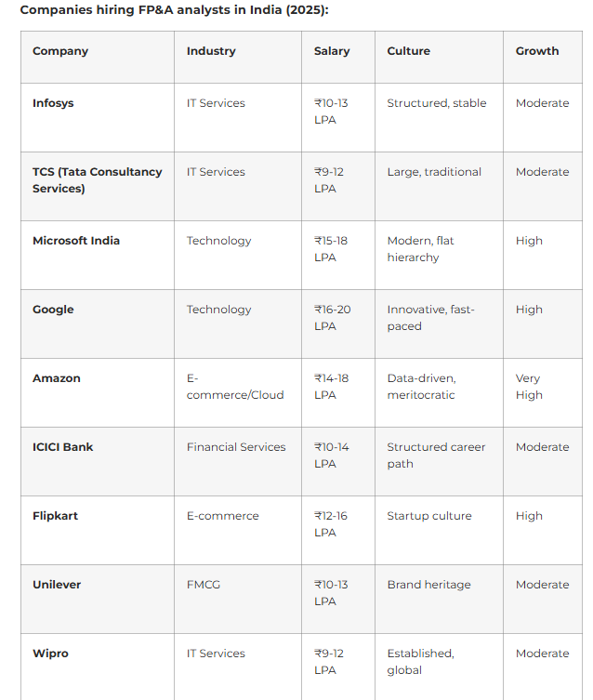
Task: Click the ₹16-20 LPA salary cell
Action: (x=332, y=318)
